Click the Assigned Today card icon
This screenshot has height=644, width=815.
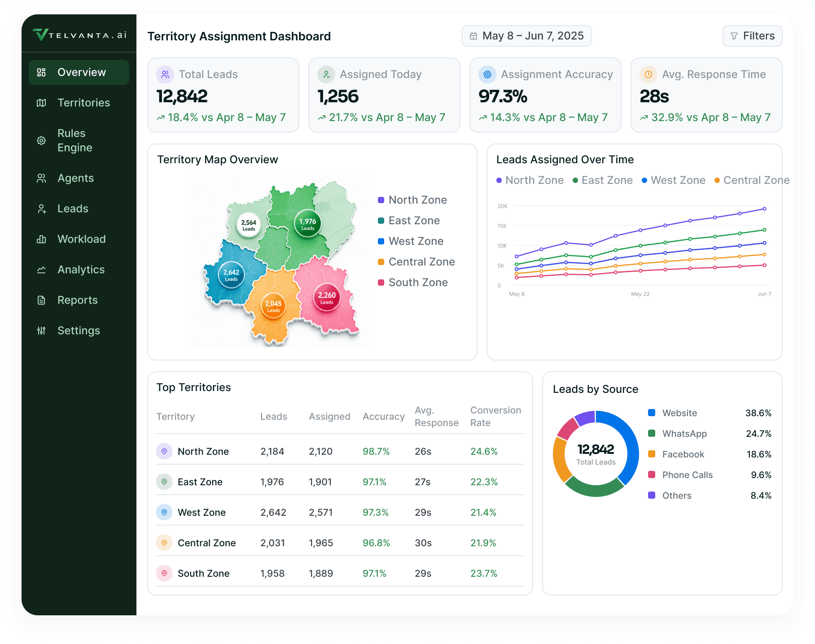326,74
